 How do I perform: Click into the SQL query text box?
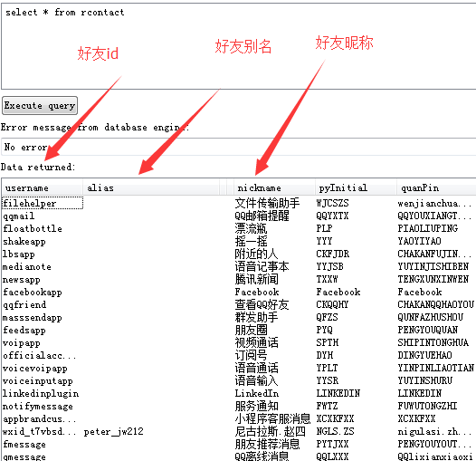click(239, 46)
